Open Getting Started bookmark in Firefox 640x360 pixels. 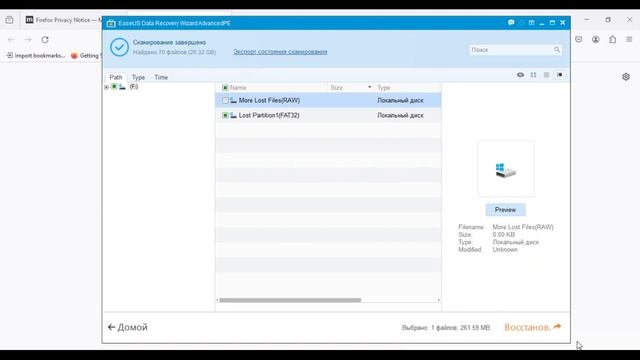click(x=86, y=56)
